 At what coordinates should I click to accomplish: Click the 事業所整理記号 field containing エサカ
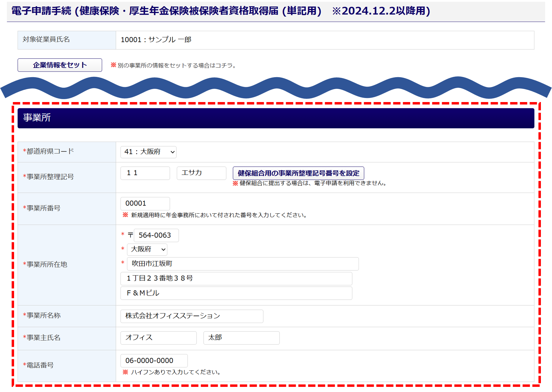[201, 173]
